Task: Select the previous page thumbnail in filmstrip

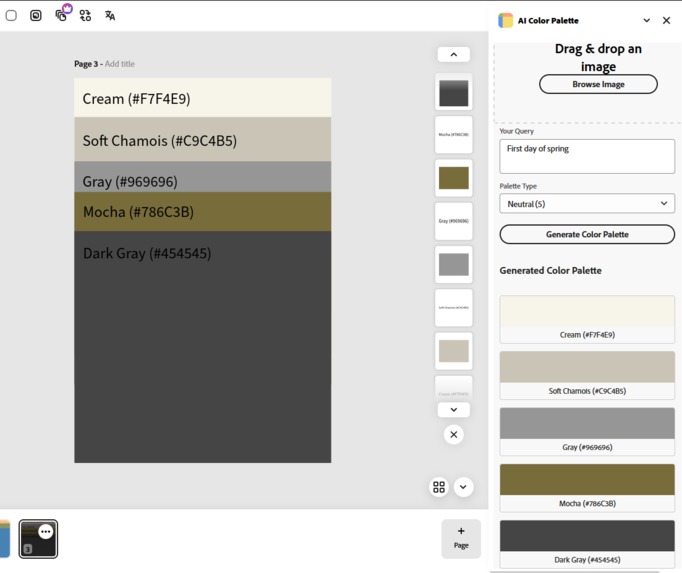Action: tap(4, 539)
